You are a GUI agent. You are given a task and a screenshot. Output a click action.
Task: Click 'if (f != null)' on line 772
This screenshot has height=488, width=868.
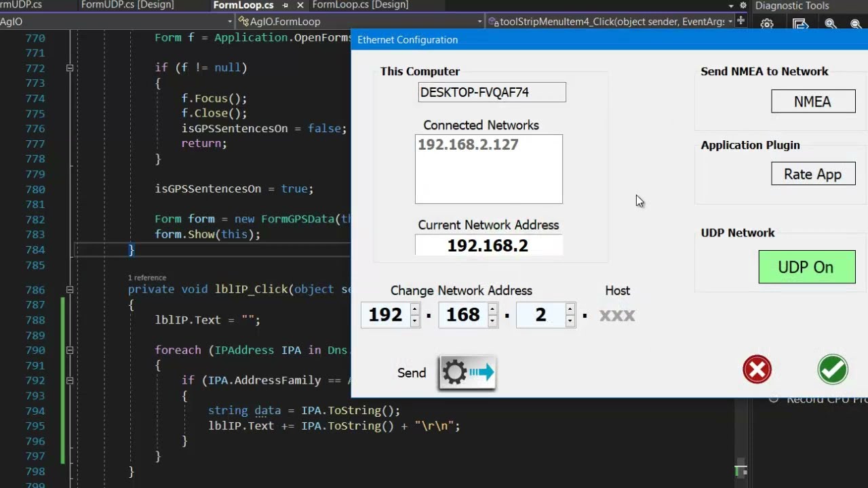(201, 68)
